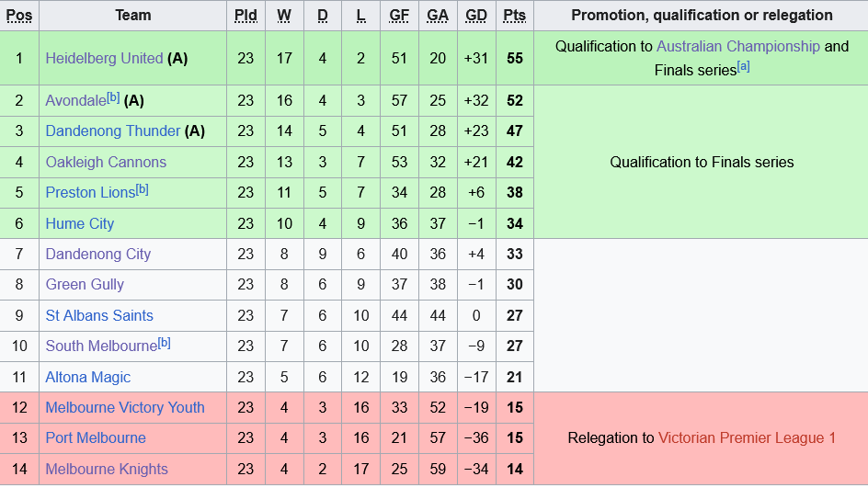
Task: Open the Australian Championship link
Action: [737, 46]
